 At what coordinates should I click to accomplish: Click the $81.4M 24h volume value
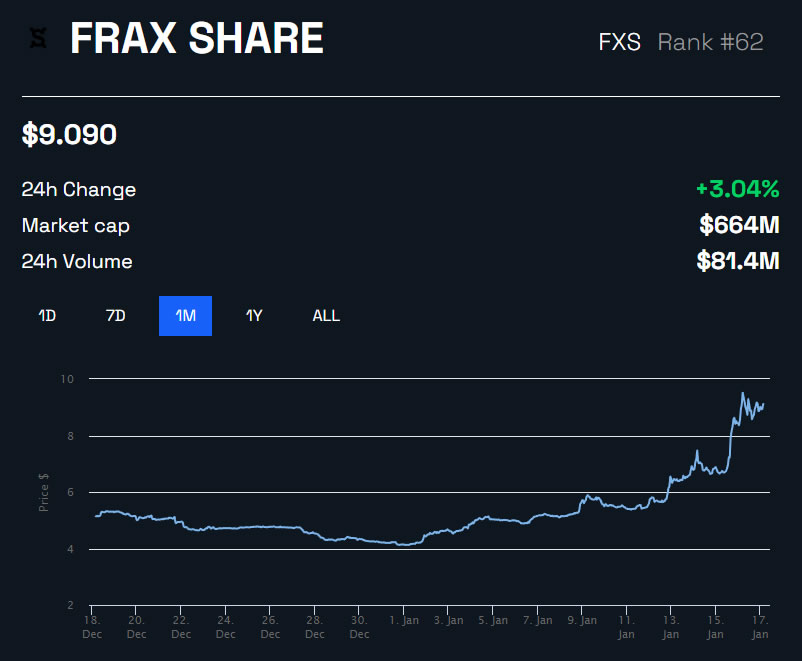pyautogui.click(x=738, y=262)
